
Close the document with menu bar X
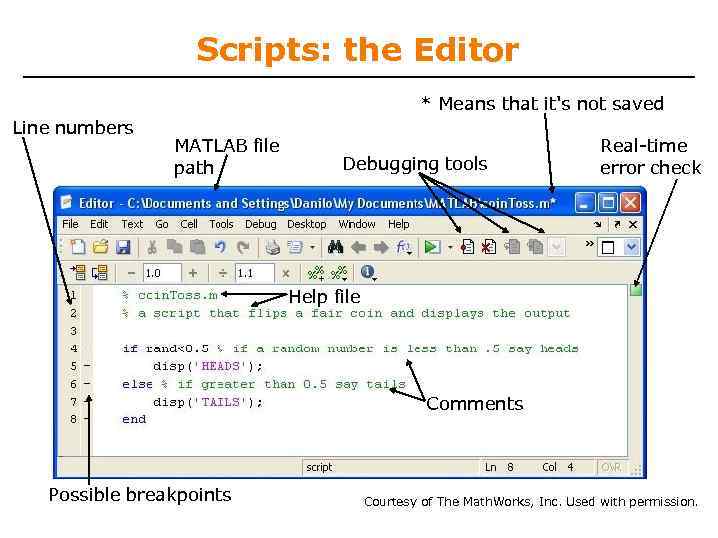pyautogui.click(x=633, y=224)
